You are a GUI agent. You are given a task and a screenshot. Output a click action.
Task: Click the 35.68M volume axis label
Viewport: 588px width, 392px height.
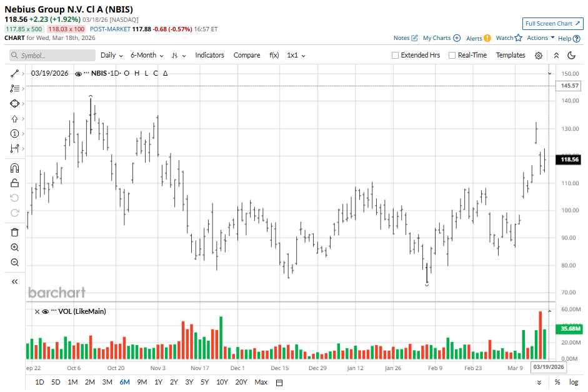click(569, 329)
